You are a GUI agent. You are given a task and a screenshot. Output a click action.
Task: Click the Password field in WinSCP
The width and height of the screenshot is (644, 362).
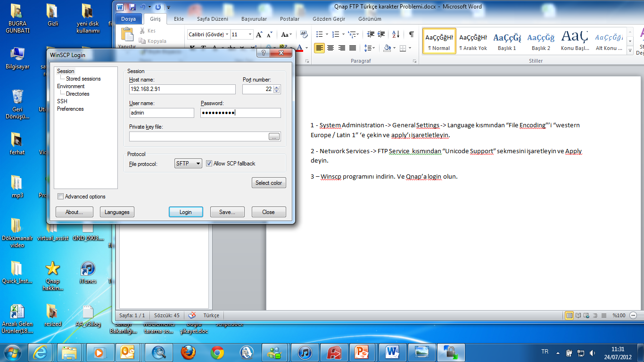[x=240, y=113]
